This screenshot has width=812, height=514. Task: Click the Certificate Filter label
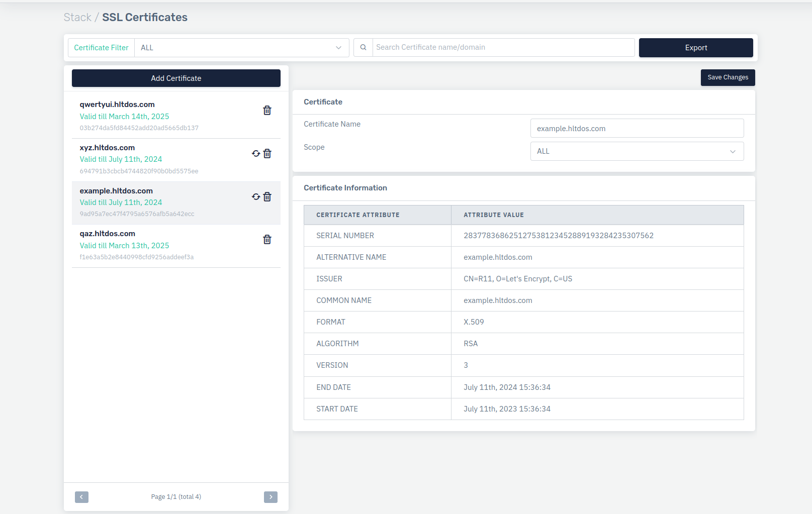coord(101,48)
